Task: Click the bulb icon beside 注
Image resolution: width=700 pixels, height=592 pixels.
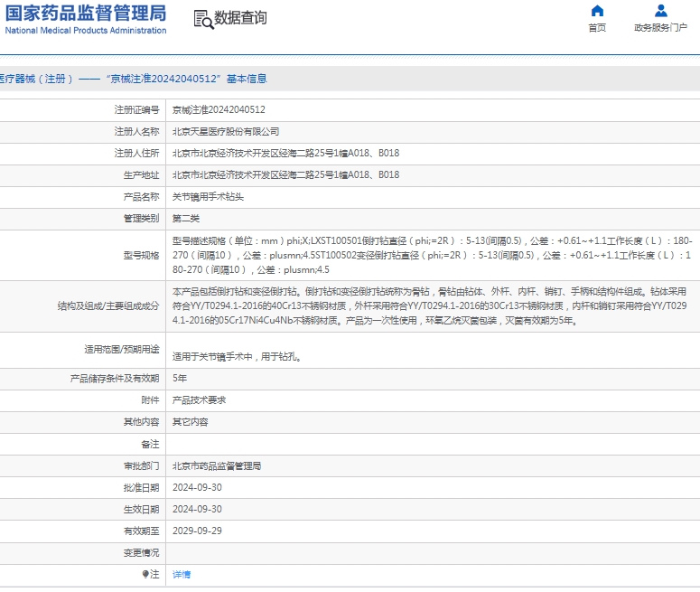Action: click(x=145, y=574)
